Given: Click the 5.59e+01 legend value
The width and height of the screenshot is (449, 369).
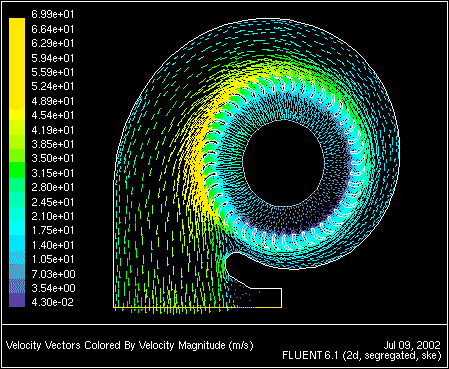Looking at the screenshot, I should [x=53, y=72].
